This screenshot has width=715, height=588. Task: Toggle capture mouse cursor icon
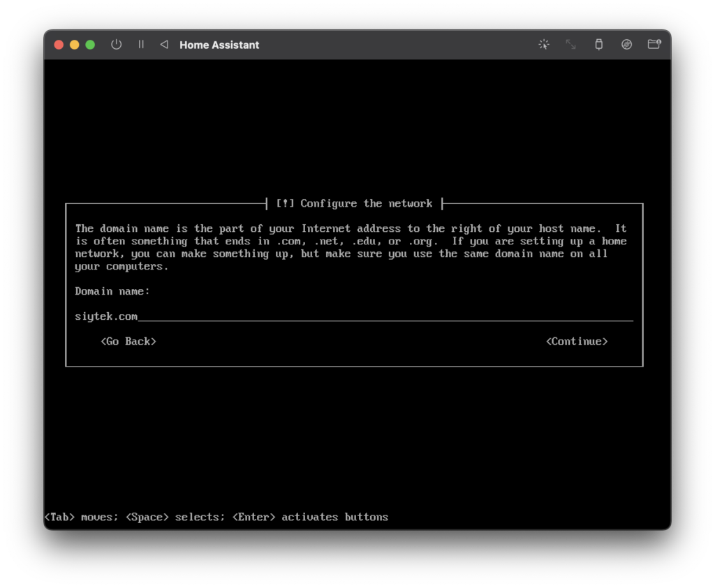543,44
